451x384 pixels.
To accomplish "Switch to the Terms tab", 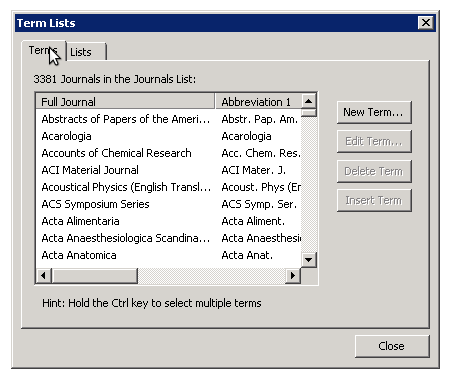I will (x=43, y=51).
